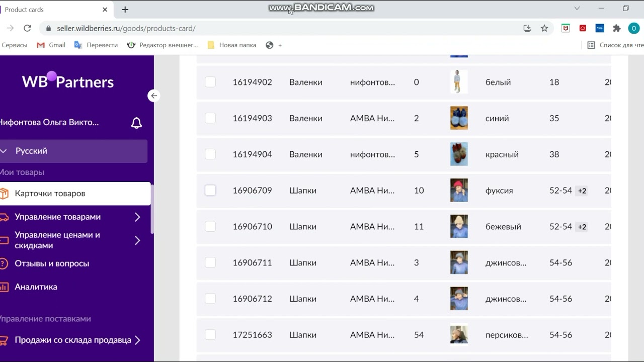This screenshot has height=362, width=644.
Task: Click the Нифонтова Ольга Викто... account name
Action: point(49,123)
